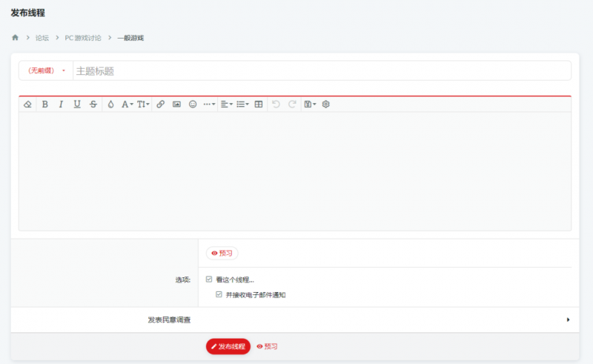Toggle the 并接收电子邮件通知 checkbox
593x364 pixels.
coord(219,294)
